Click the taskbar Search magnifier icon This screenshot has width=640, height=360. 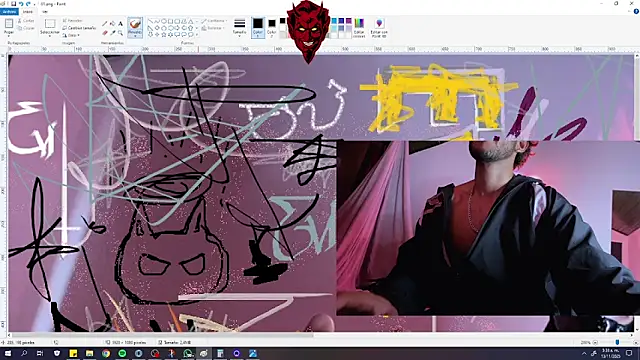(24, 353)
